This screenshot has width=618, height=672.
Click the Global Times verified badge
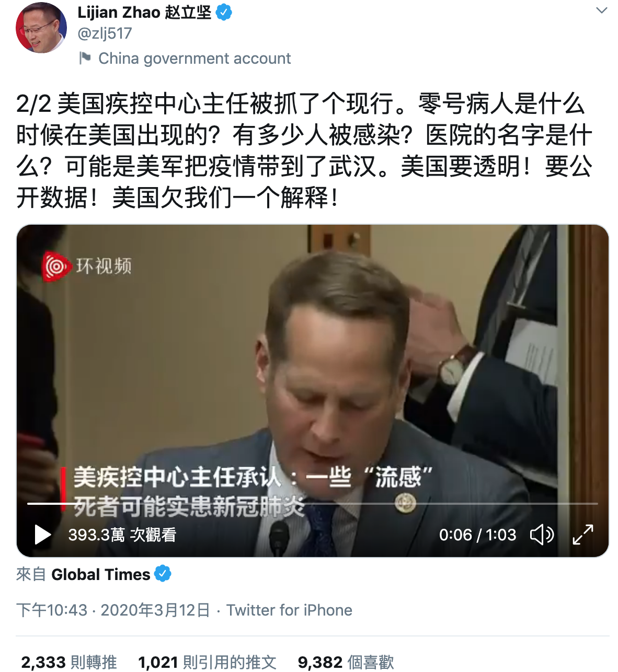click(163, 574)
